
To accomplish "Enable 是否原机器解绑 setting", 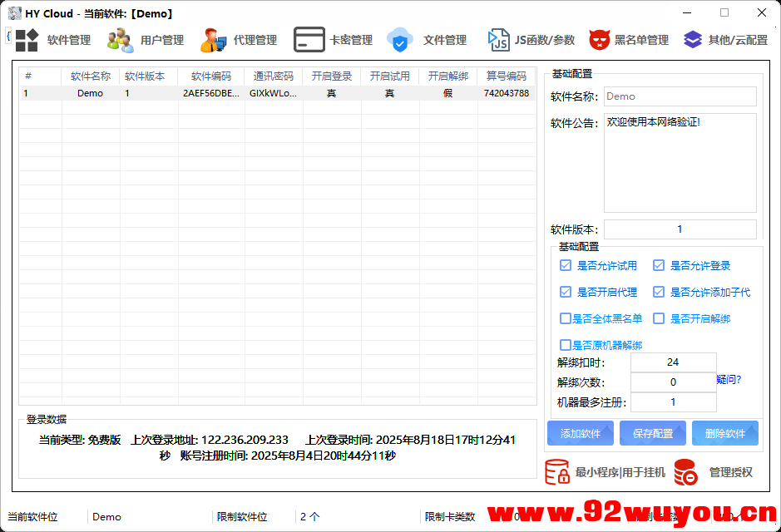I will [566, 345].
